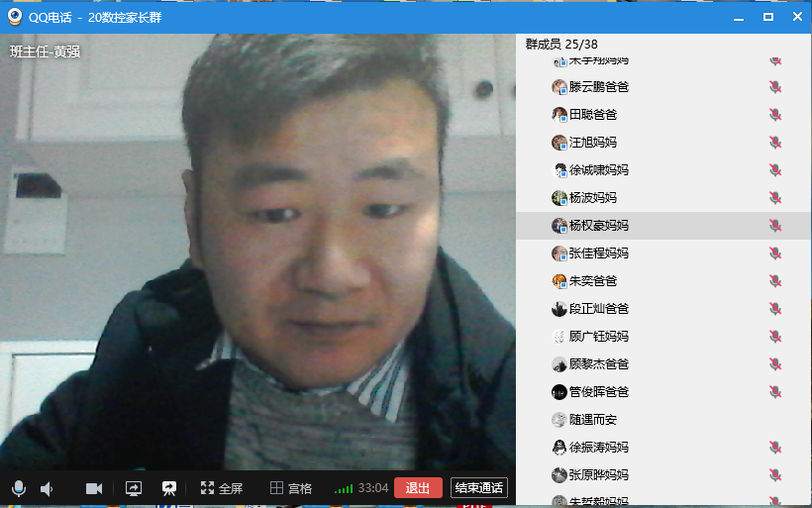Open the presentation whiteboard sharing icon
Screen dimensions: 812x508
168,488
